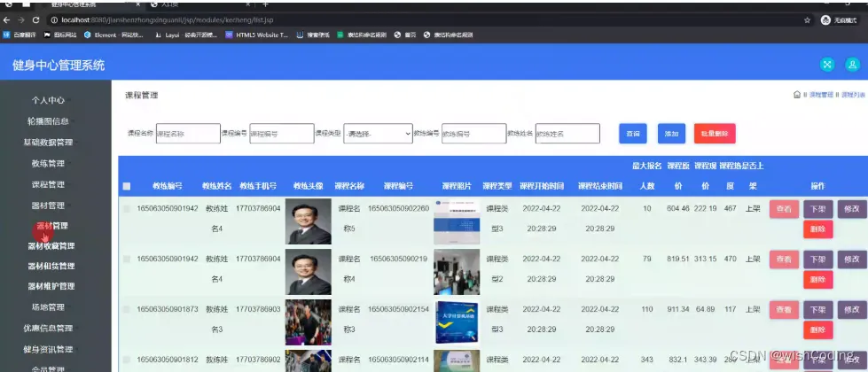Screen dimensions: 868x372
Task: Click 查看 for the 课程名称3 row
Action: tap(784, 309)
